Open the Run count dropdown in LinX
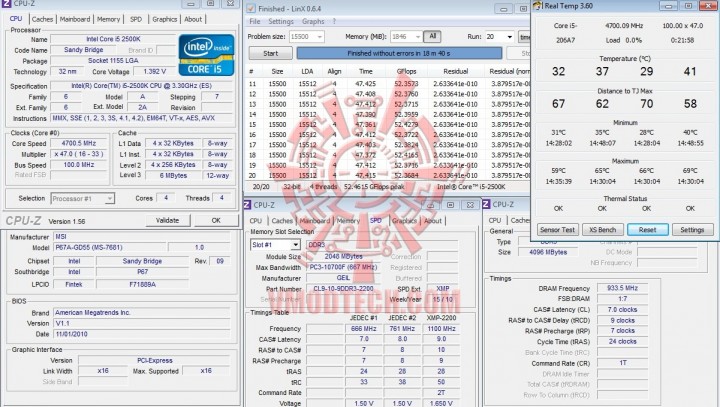 point(510,36)
